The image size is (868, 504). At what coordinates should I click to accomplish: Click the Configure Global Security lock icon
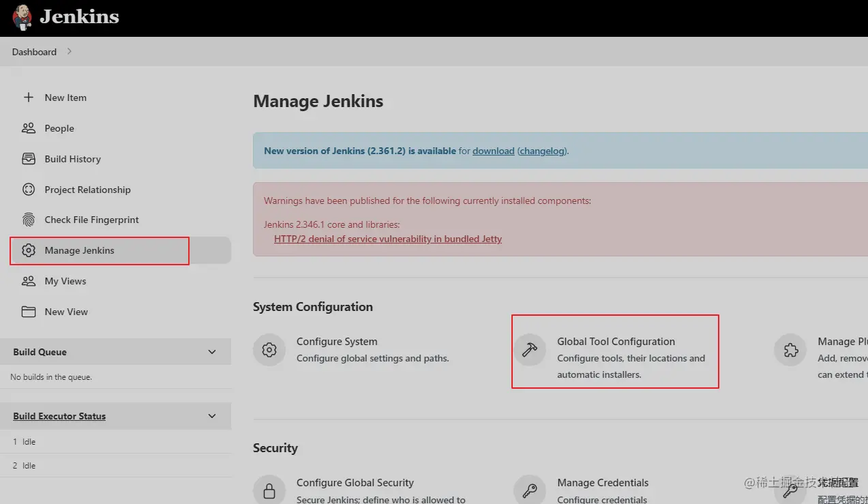coord(269,490)
